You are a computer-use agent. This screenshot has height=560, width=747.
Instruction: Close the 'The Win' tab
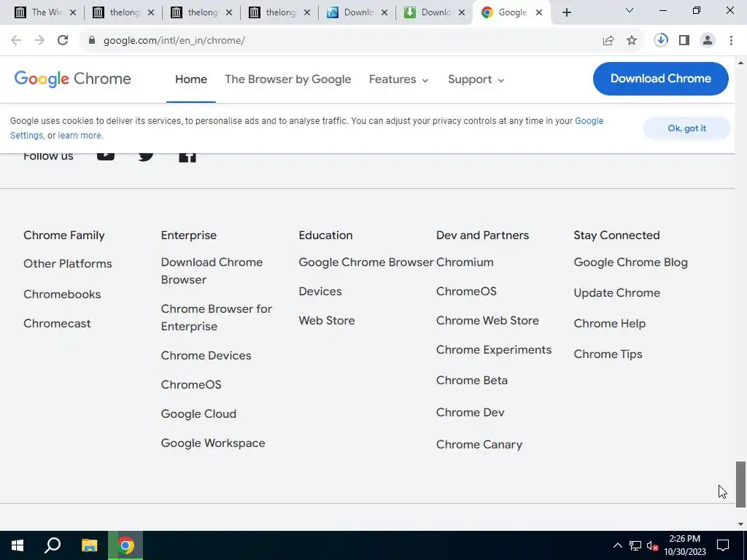(x=73, y=12)
